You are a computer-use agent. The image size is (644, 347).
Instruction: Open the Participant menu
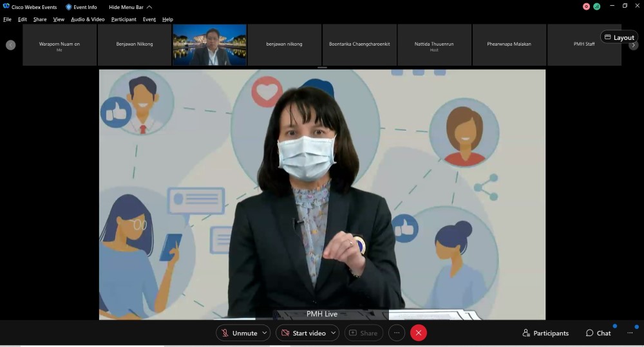pos(124,19)
